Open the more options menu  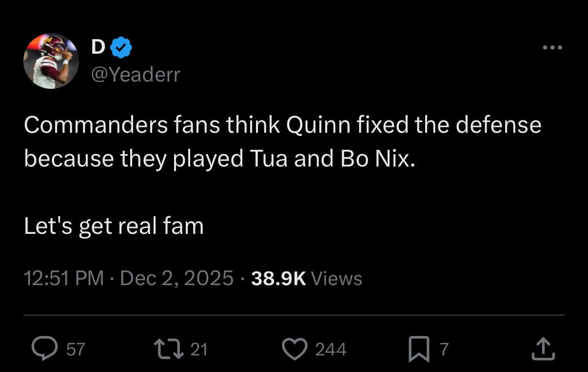click(552, 47)
